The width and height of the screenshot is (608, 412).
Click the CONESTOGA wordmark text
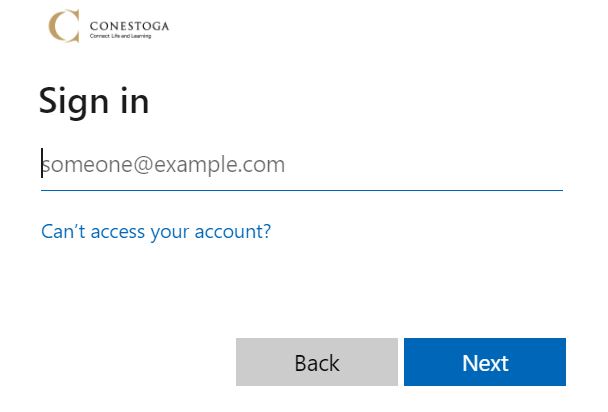tap(129, 25)
